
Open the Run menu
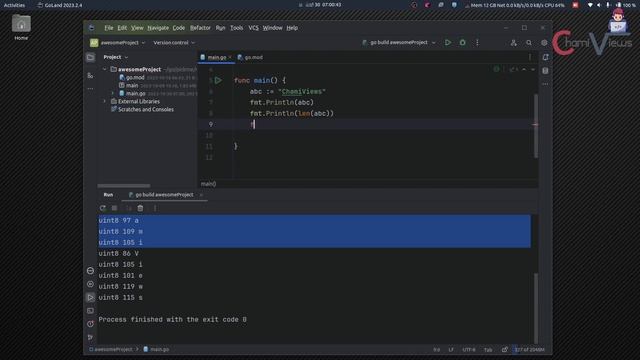(x=220, y=28)
